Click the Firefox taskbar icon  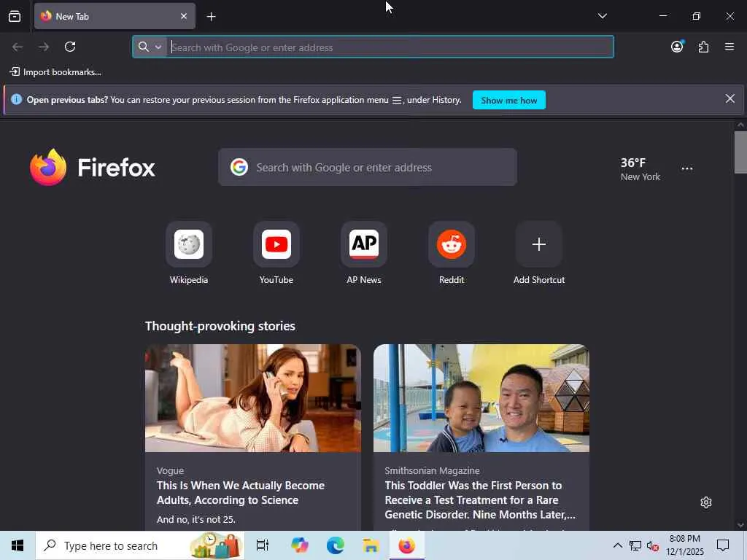pyautogui.click(x=407, y=545)
